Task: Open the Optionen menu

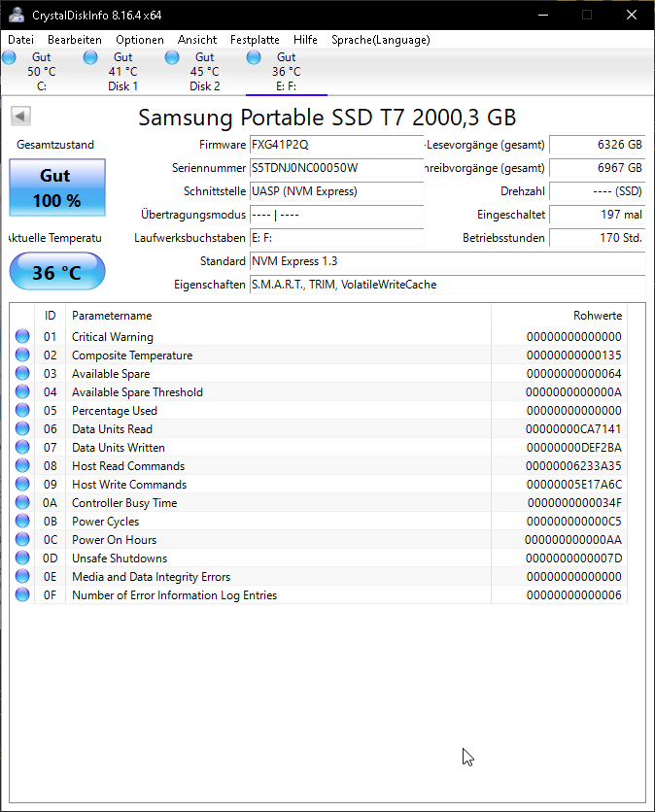Action: coord(140,40)
